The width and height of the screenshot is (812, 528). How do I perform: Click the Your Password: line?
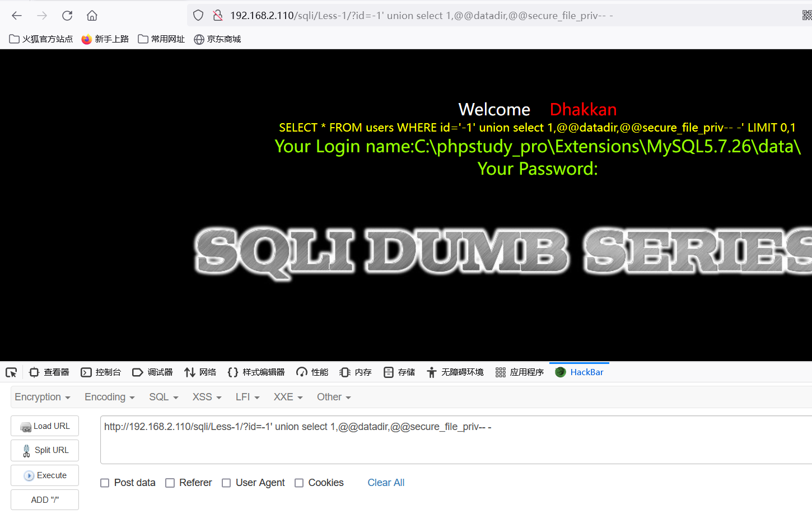[538, 169]
